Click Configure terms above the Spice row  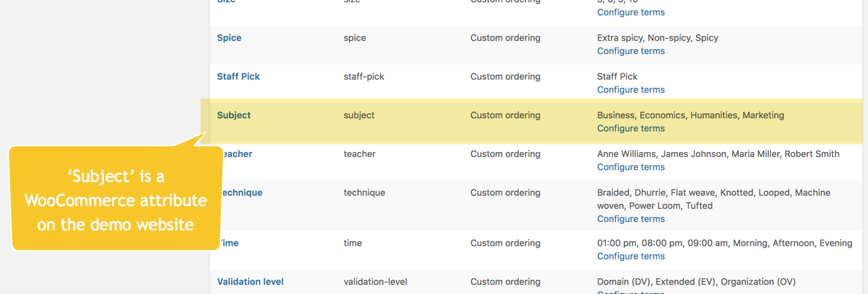[630, 12]
